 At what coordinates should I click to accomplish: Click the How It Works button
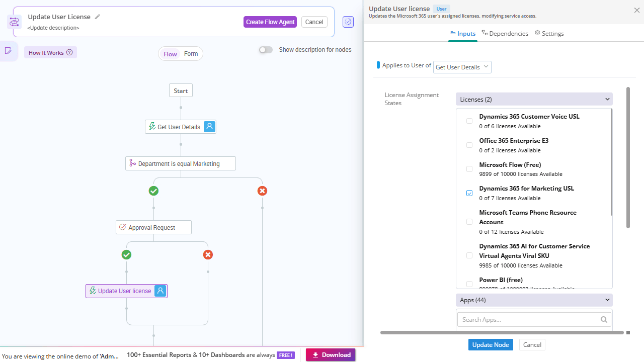[x=50, y=52]
